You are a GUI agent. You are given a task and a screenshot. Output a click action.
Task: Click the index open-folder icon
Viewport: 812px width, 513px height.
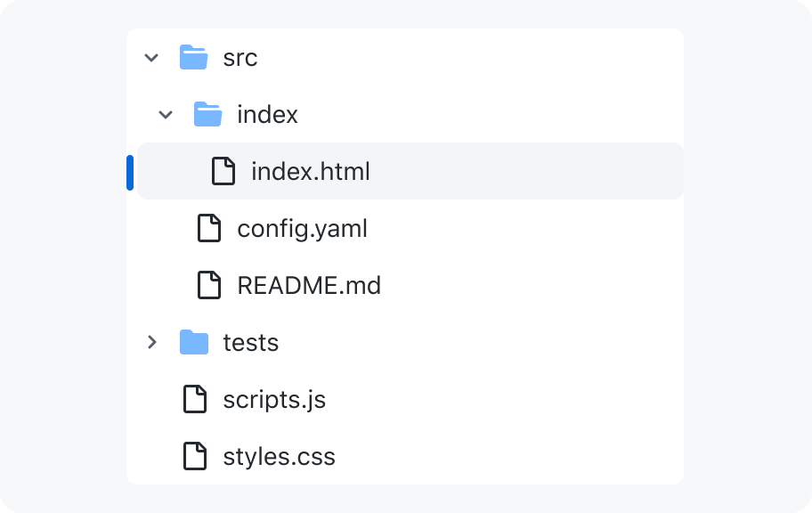(x=207, y=114)
